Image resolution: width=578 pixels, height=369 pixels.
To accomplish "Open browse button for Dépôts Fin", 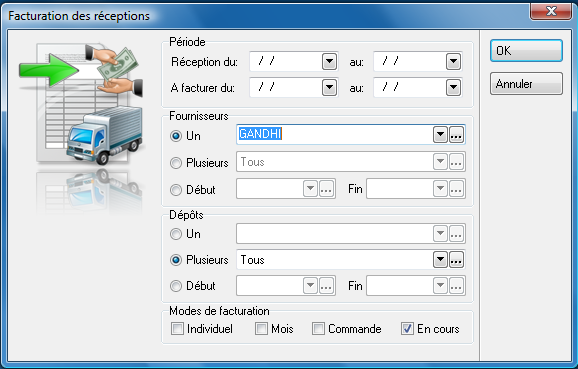I will (456, 285).
